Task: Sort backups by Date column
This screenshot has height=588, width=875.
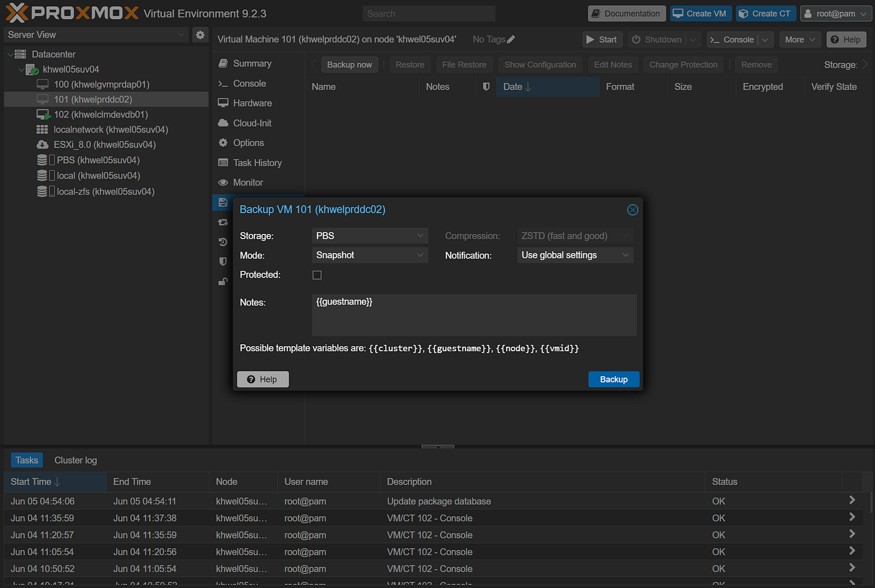Action: [547, 87]
